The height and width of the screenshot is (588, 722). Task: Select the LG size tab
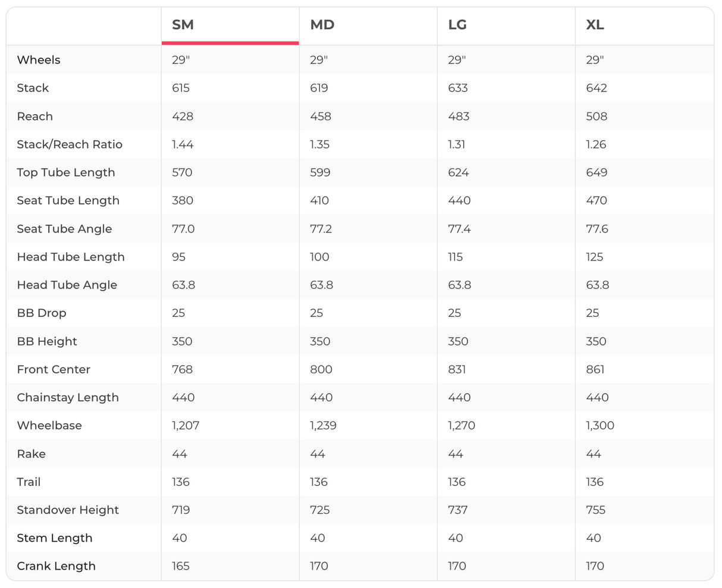coord(457,25)
